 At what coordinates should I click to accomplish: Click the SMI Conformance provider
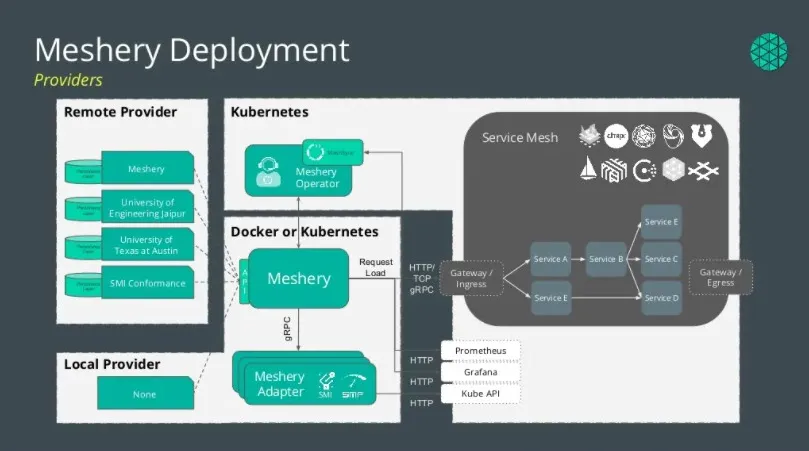click(146, 283)
